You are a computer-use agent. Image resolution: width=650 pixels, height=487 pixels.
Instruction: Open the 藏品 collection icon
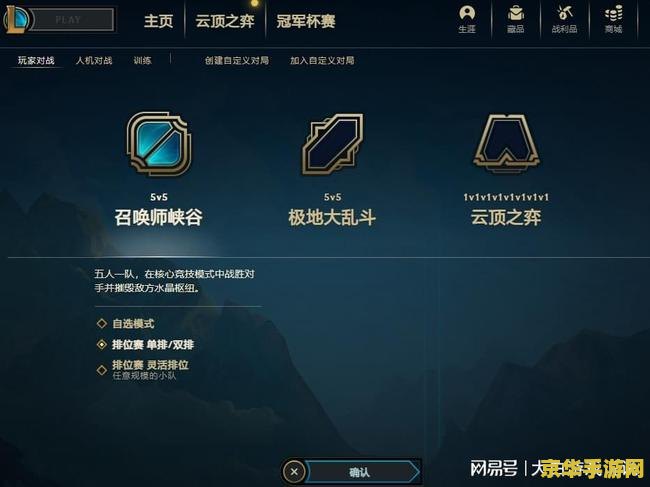516,19
